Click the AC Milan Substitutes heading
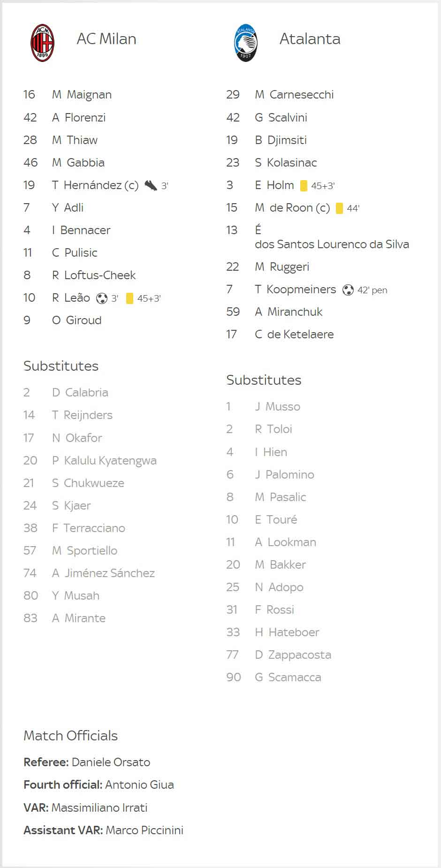This screenshot has height=868, width=441. pyautogui.click(x=61, y=366)
